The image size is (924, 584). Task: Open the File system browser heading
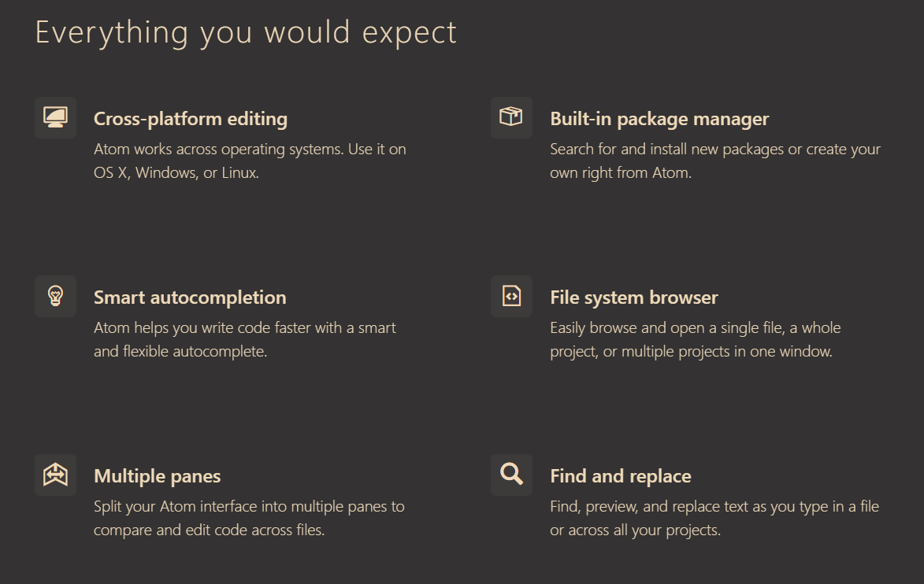click(634, 298)
